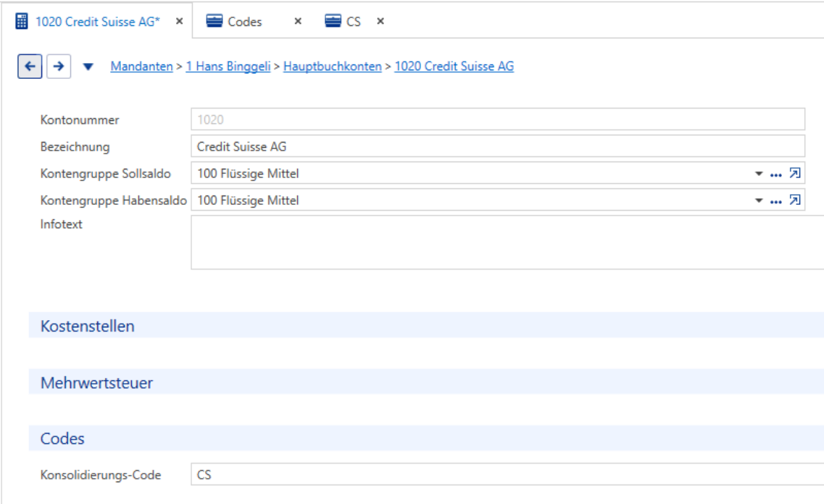Screen dimensions: 824x504
Task: Expand the Mehrwertsteuer section header
Action: (x=426, y=382)
